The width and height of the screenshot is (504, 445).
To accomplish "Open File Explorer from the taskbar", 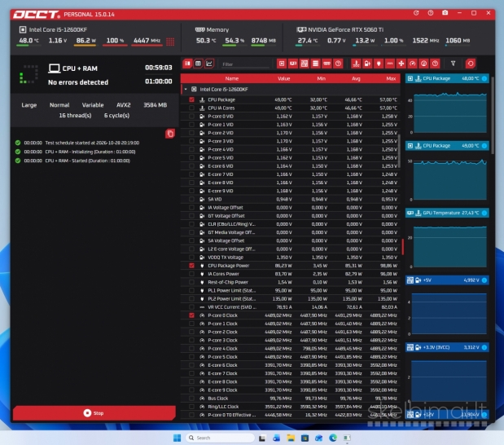I will (x=291, y=438).
